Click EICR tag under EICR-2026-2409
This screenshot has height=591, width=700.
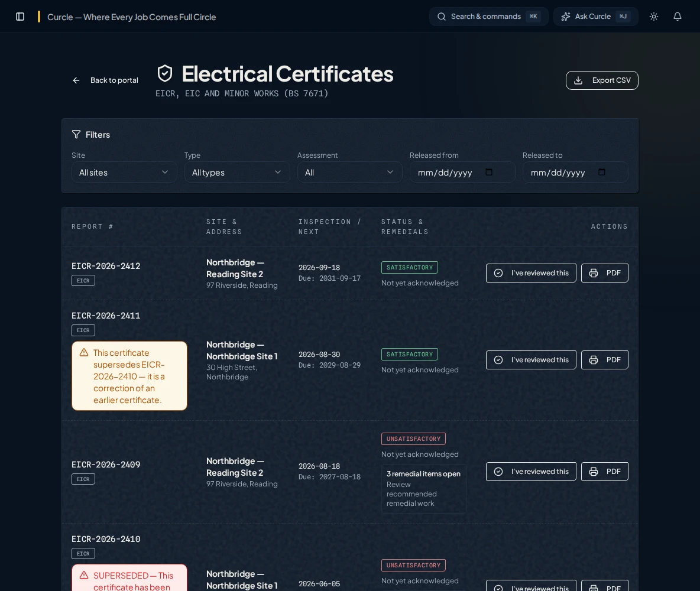click(83, 479)
